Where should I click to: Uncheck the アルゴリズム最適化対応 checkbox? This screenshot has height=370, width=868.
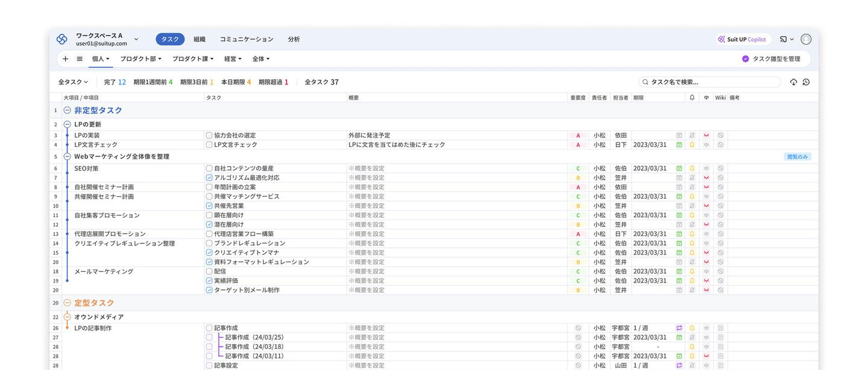click(x=209, y=178)
